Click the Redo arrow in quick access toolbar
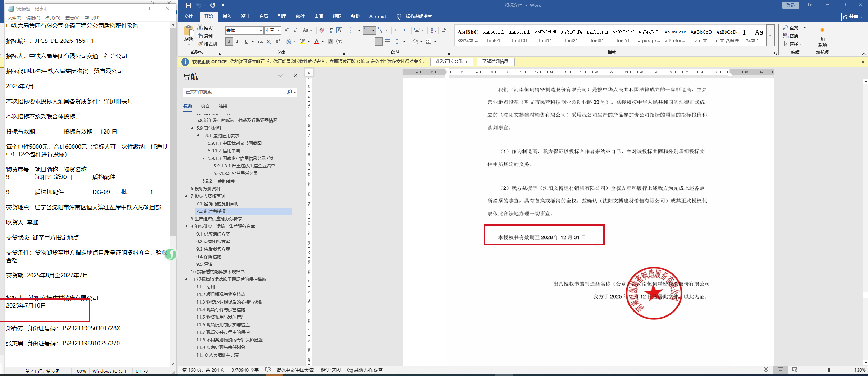 pos(213,5)
